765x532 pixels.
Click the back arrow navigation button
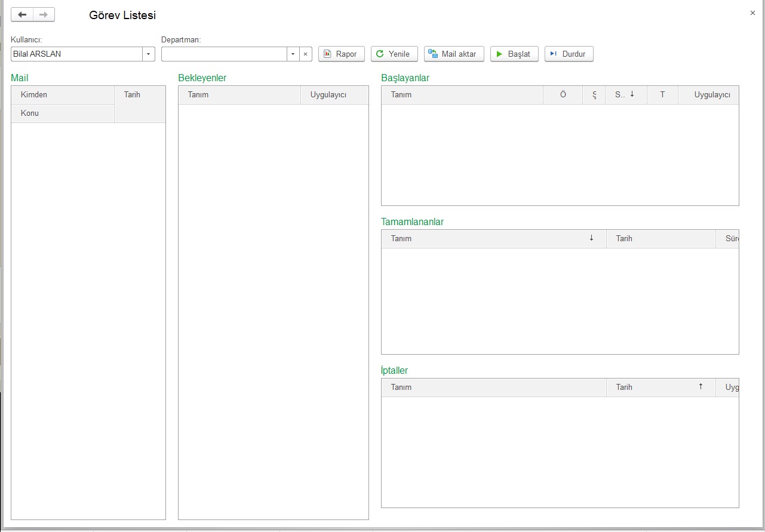click(22, 15)
